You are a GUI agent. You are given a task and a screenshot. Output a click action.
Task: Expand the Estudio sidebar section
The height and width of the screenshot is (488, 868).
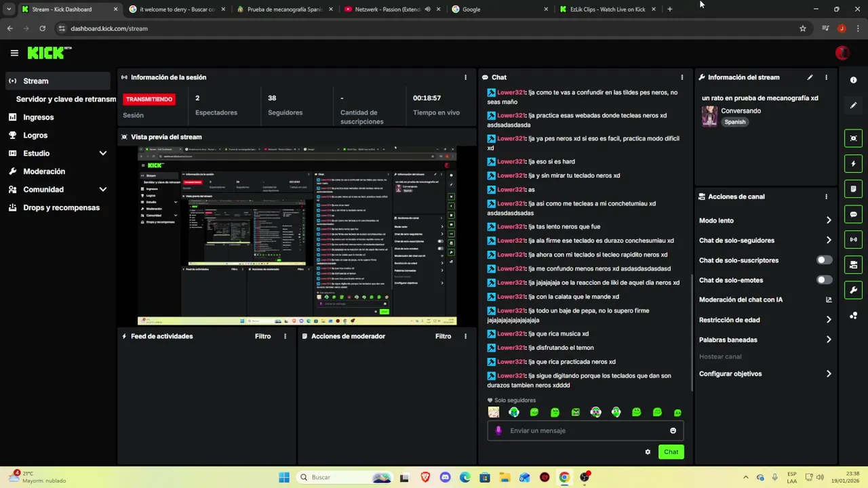[103, 153]
